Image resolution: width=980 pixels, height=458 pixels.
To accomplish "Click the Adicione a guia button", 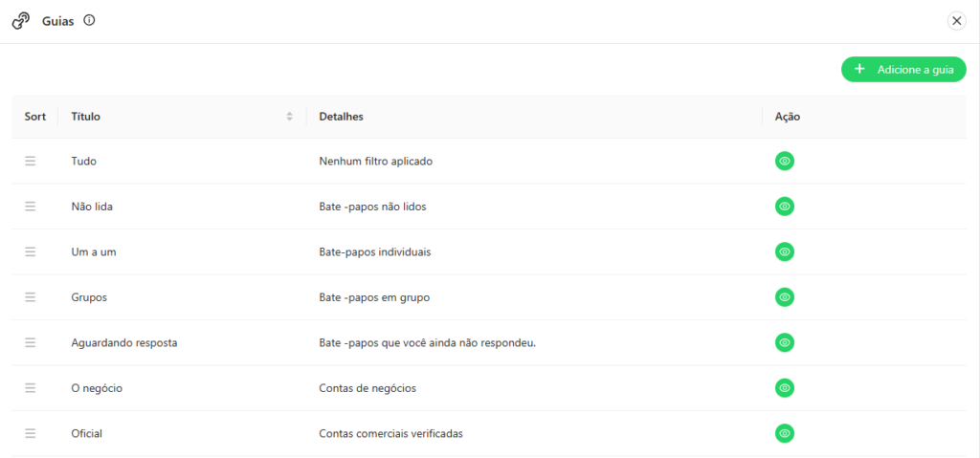I will pyautogui.click(x=903, y=70).
